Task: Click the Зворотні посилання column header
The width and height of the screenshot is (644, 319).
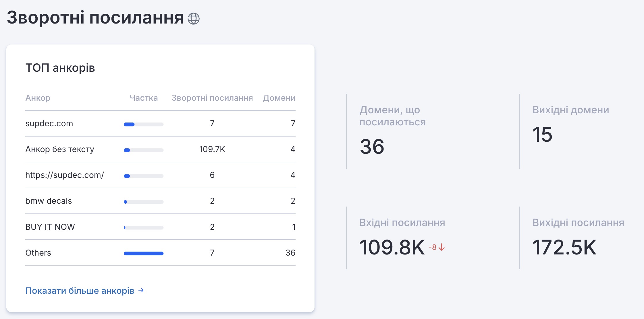Action: [212, 98]
